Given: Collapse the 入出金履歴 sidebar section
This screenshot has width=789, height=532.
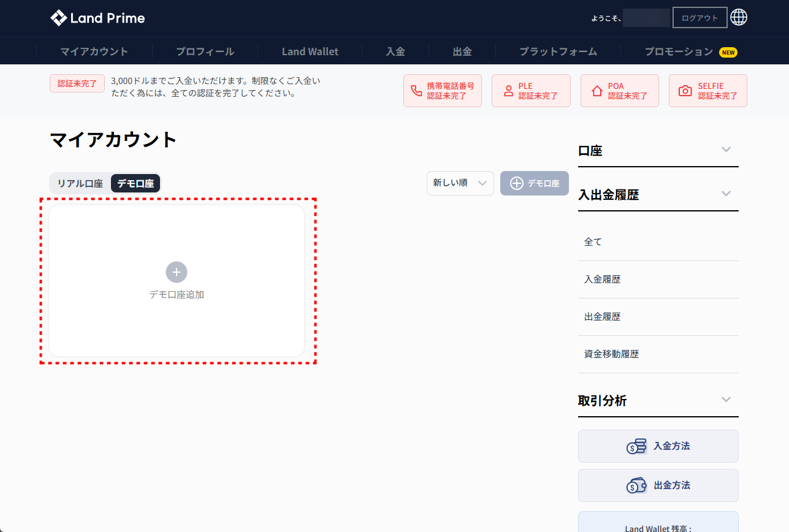Looking at the screenshot, I should coord(726,194).
